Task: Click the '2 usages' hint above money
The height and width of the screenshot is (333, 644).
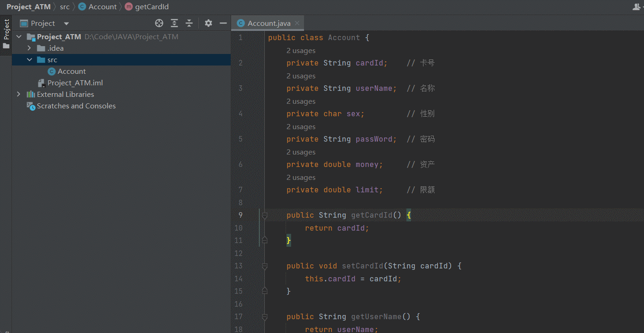Action: click(301, 152)
